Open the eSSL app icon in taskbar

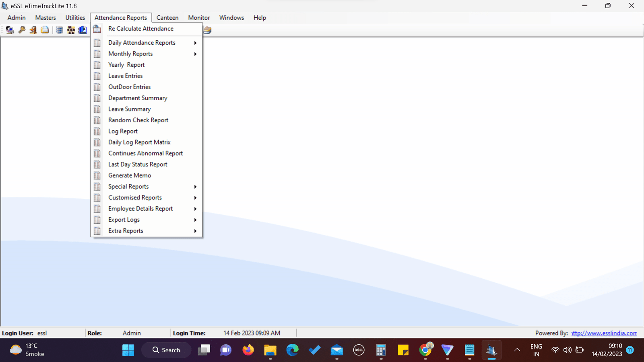(x=491, y=350)
